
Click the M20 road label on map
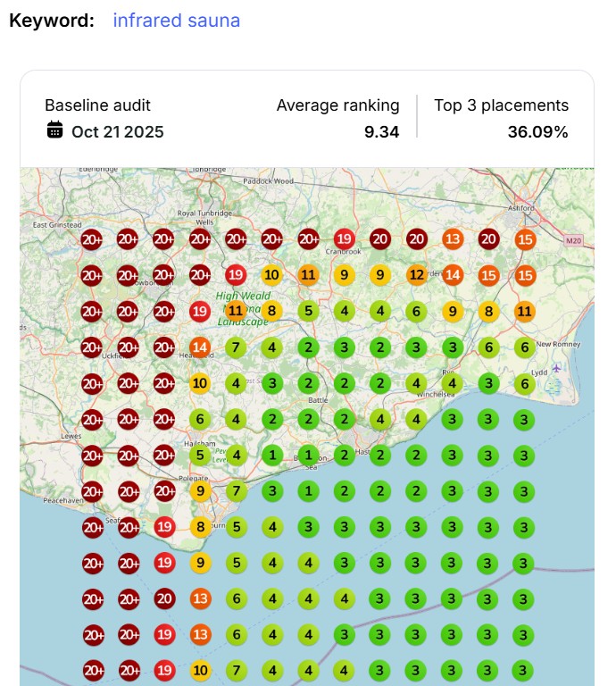572,240
